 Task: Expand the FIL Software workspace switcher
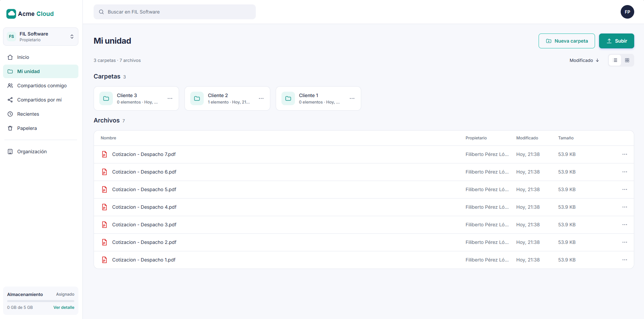point(41,37)
